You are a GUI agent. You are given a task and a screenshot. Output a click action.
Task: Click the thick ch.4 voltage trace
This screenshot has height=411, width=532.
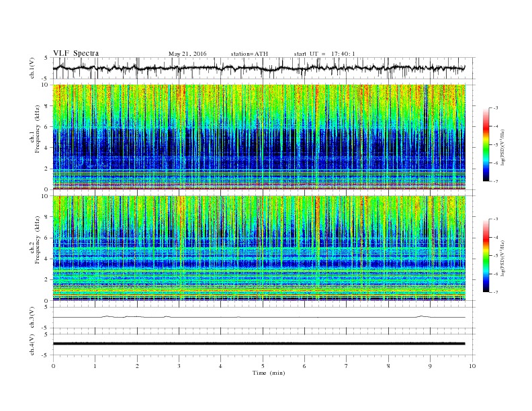259,344
